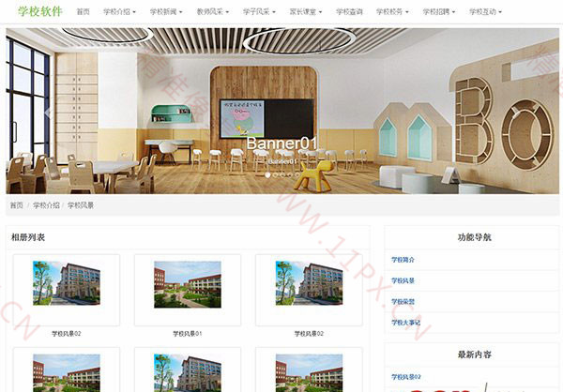563x392 pixels.
Task: Select the first (active) carousel indicator dot
Action: 267,175
